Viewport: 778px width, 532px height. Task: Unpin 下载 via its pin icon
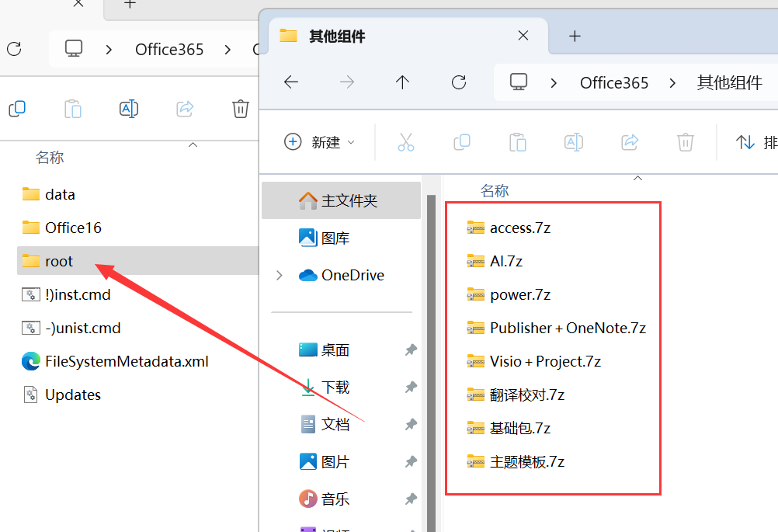tap(411, 387)
